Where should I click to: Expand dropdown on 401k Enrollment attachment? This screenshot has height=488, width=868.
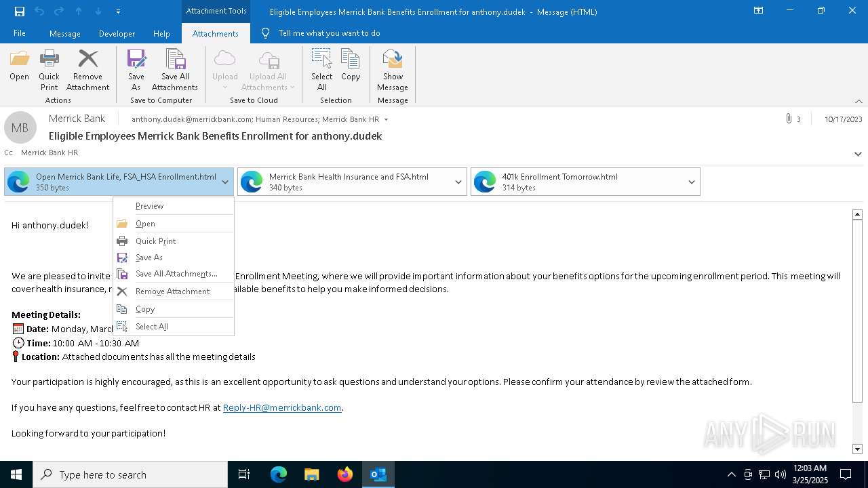[x=692, y=182]
